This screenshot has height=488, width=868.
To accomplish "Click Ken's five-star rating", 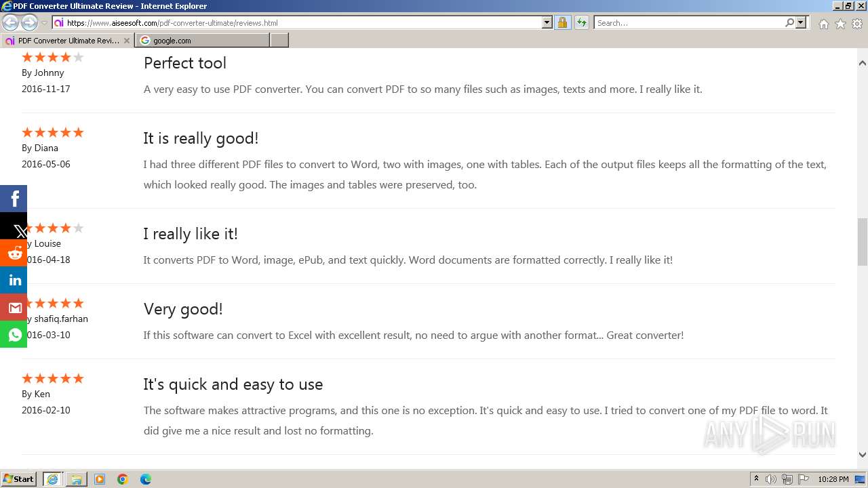I will click(x=53, y=378).
